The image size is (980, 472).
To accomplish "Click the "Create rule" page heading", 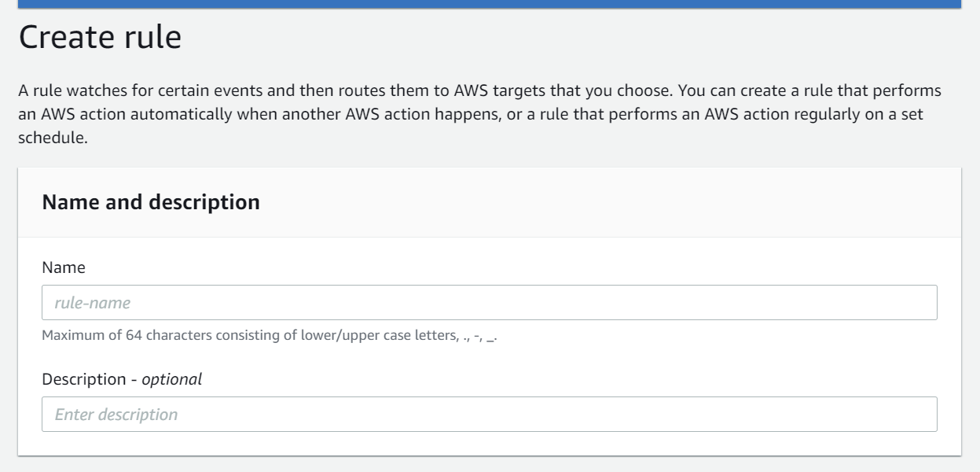I will pos(100,37).
